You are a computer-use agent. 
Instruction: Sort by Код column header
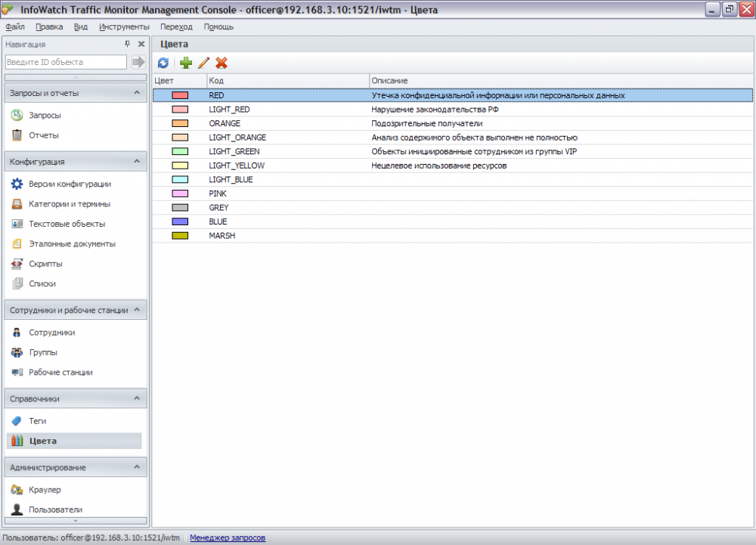[x=288, y=80]
